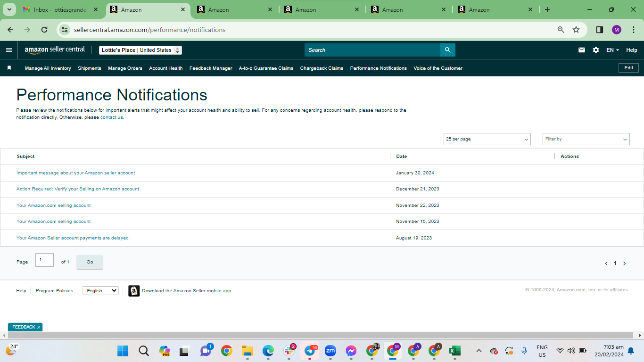Open 'Important message about your Amazon seller account'
The width and height of the screenshot is (644, 362).
(76, 173)
